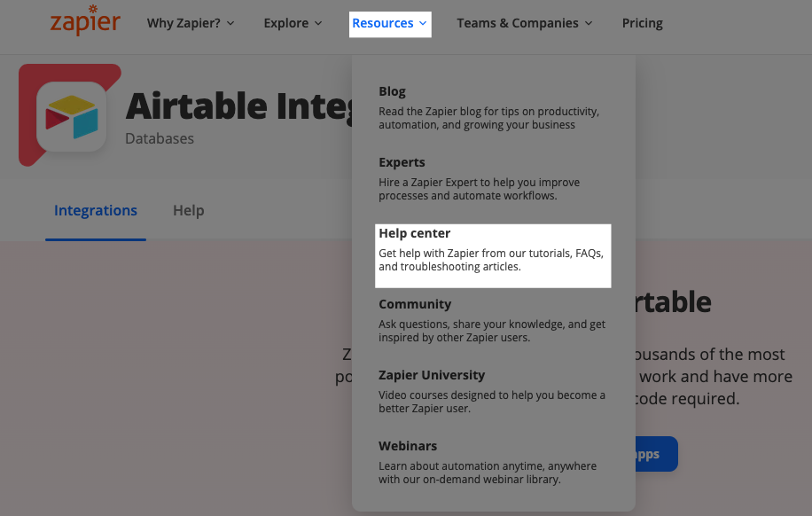Click the Zapier logo

click(85, 20)
